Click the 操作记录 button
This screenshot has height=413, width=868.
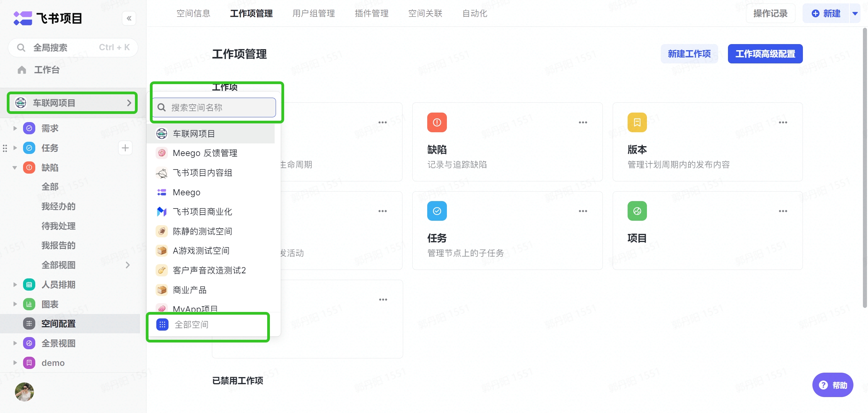[770, 14]
